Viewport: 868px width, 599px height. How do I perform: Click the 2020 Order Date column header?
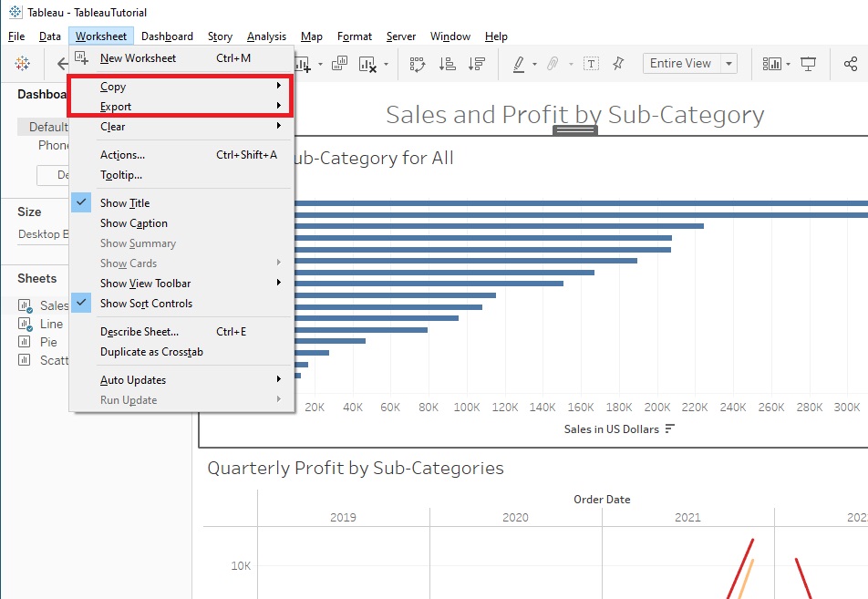coord(515,518)
